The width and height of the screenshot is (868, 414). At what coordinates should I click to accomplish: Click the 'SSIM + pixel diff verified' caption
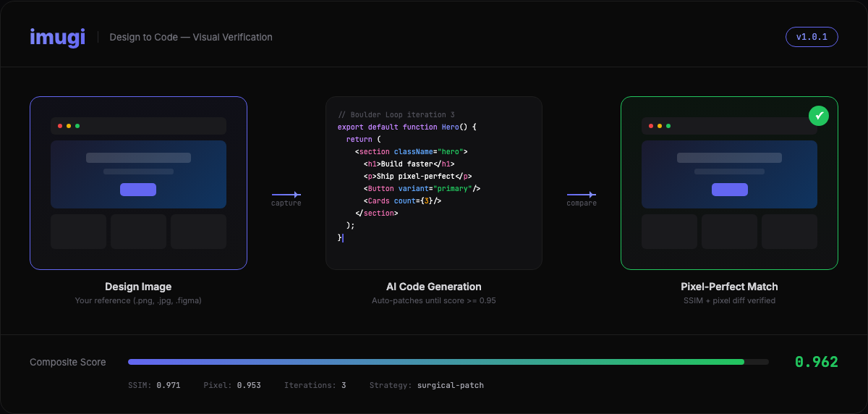729,300
